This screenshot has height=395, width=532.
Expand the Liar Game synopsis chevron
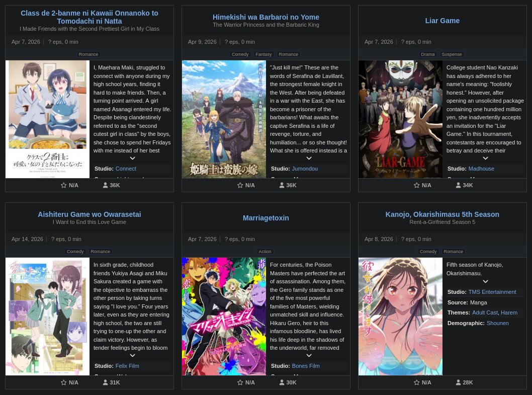(486, 159)
